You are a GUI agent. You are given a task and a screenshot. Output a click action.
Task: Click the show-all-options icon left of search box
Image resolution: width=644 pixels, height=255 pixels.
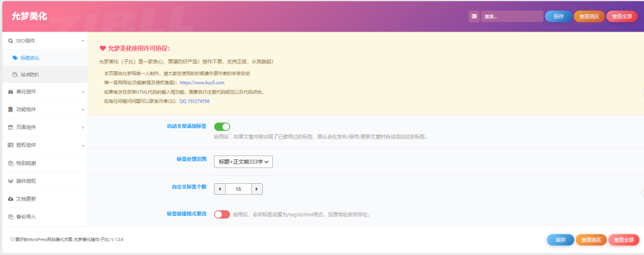tap(474, 16)
